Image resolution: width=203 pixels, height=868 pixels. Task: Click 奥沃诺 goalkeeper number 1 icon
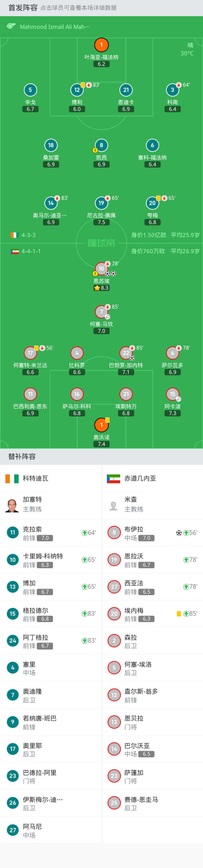[101, 425]
